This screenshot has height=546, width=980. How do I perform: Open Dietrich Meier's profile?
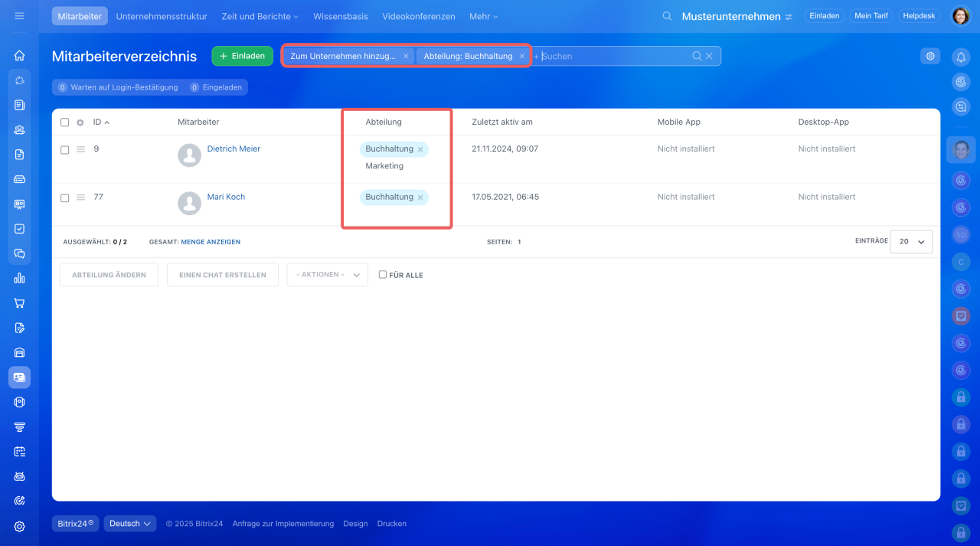(x=234, y=149)
